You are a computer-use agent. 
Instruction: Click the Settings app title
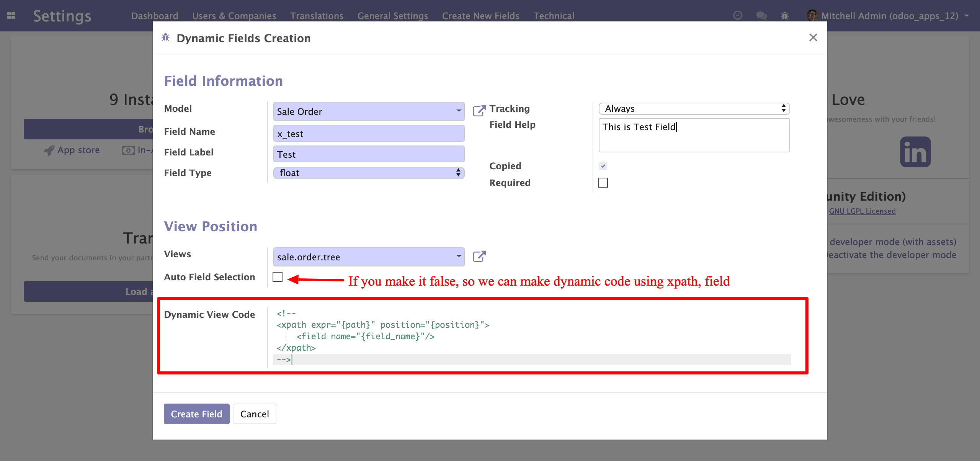62,16
